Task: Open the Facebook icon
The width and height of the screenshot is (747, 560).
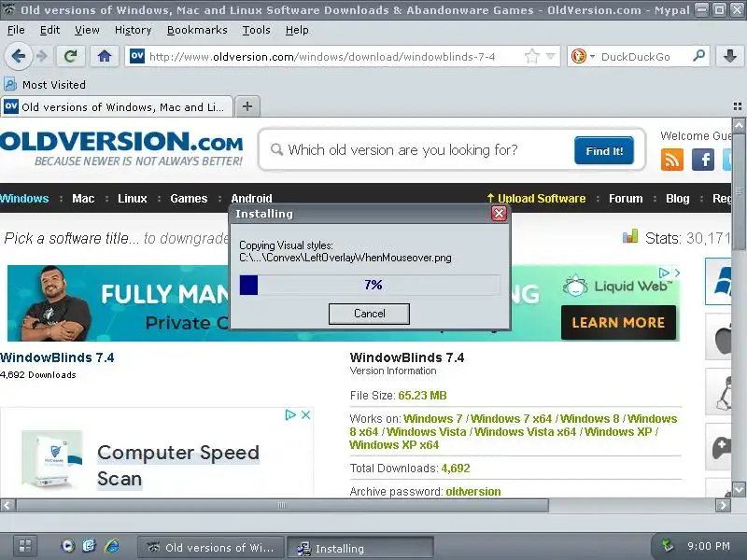Action: pyautogui.click(x=703, y=159)
